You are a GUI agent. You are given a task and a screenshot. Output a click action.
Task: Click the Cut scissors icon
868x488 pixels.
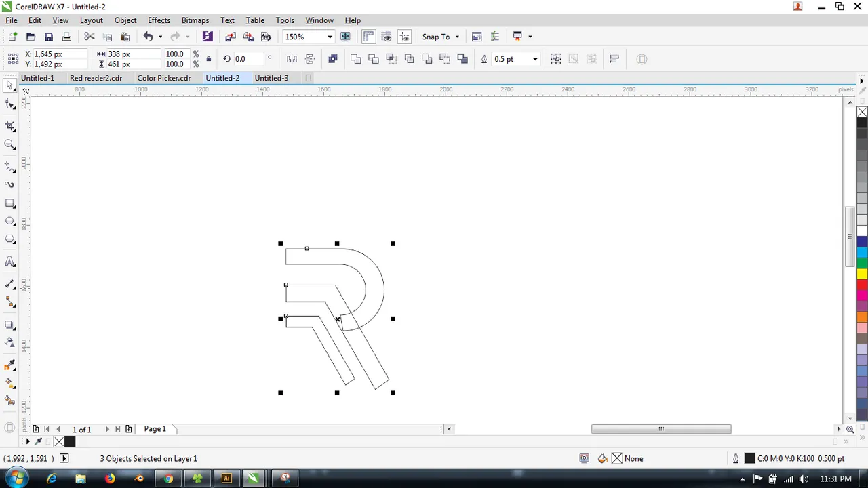point(90,37)
